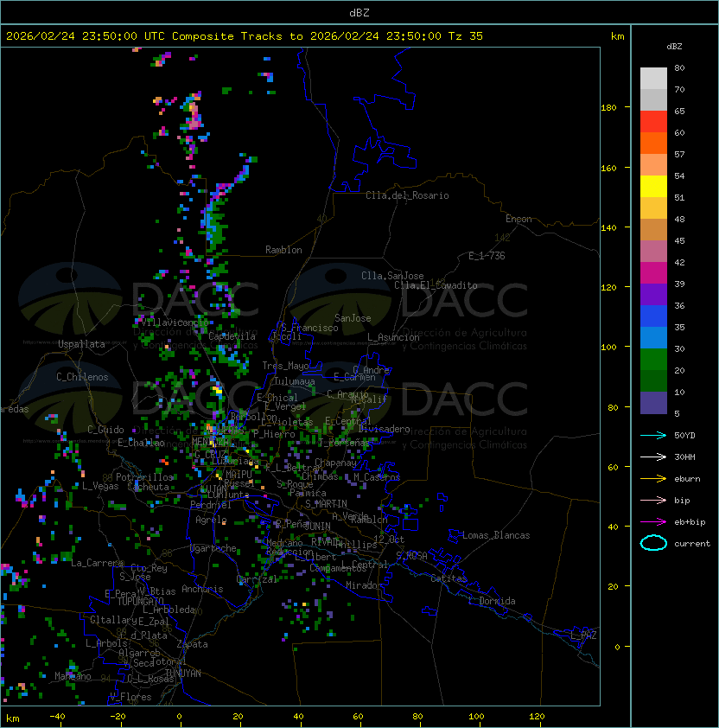
Task: Click the yellow eburn arrow symbol
Action: 653,479
